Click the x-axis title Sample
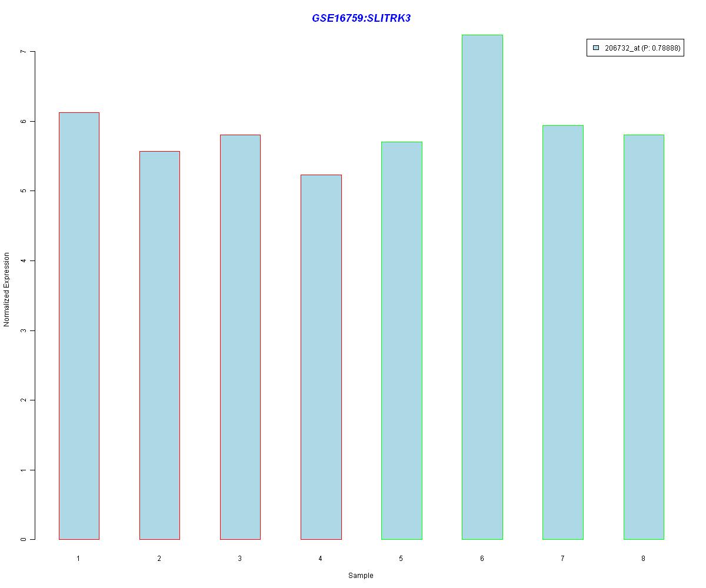706x588 pixels. point(361,576)
